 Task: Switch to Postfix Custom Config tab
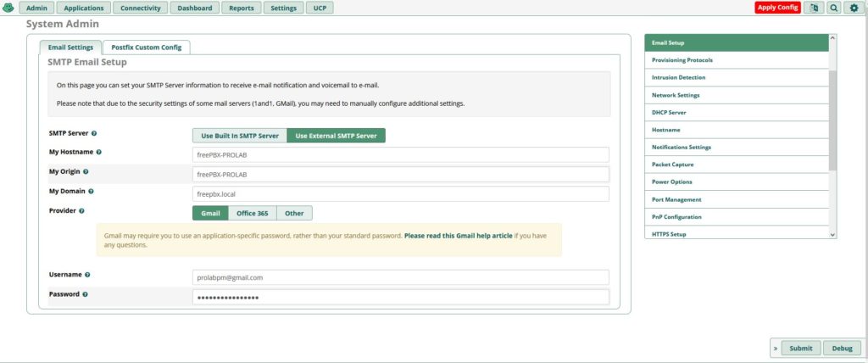pos(146,47)
